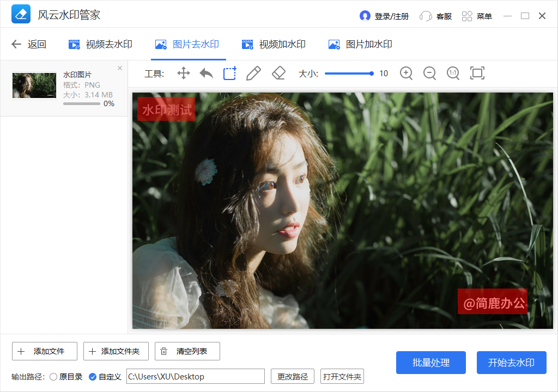Switch to 图片加水印 tab
The width and height of the screenshot is (558, 392).
click(360, 45)
